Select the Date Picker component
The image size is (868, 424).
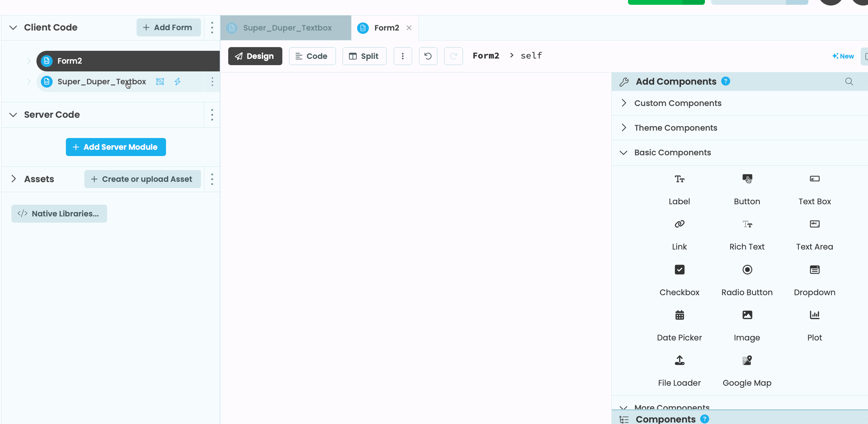coord(679,326)
